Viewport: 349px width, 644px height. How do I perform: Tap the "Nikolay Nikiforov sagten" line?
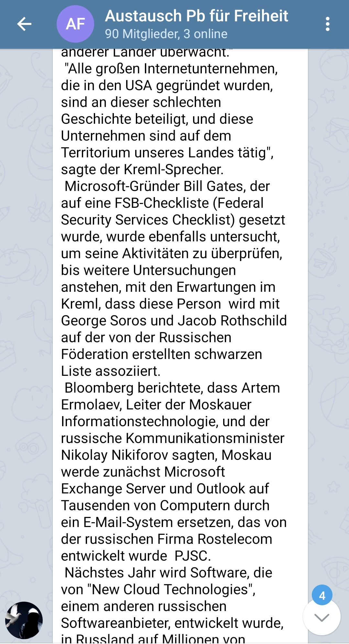pyautogui.click(x=166, y=455)
